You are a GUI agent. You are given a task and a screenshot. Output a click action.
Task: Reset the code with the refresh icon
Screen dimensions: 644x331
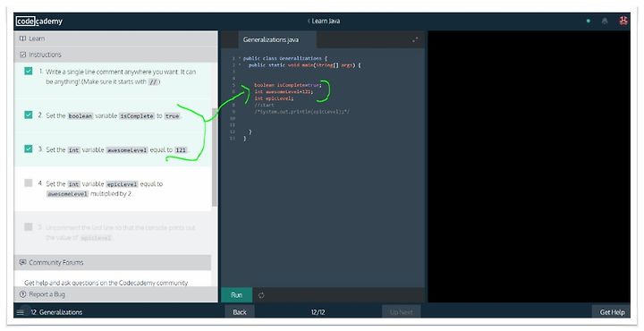coord(261,295)
